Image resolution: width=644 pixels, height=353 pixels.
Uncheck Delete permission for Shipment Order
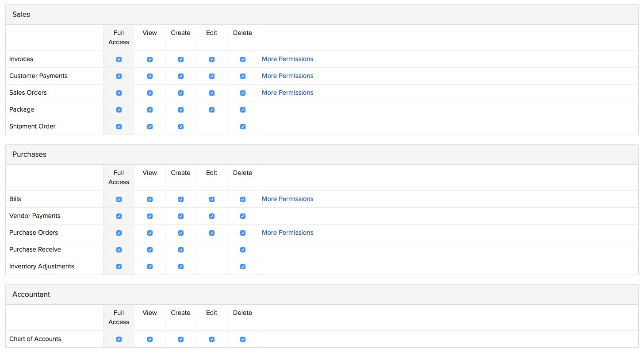click(x=243, y=127)
